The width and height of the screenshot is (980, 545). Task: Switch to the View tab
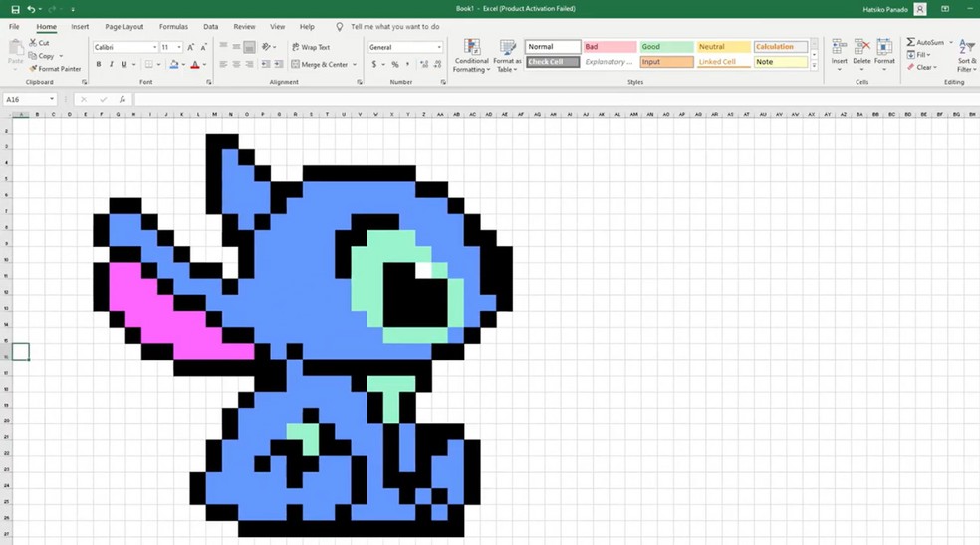tap(277, 26)
